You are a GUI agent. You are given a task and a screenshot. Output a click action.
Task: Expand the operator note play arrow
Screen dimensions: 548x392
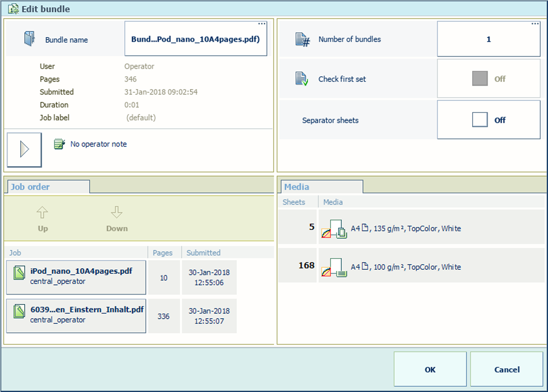pos(24,150)
